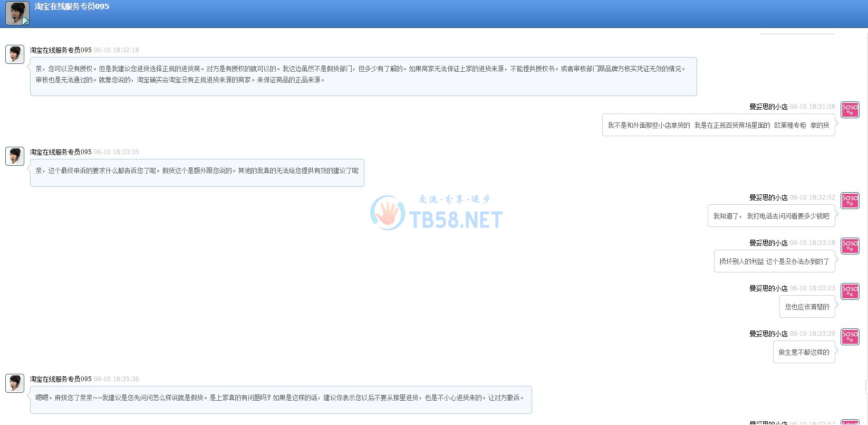Click the Sasa shop avatar at 18:33:23

click(x=850, y=291)
